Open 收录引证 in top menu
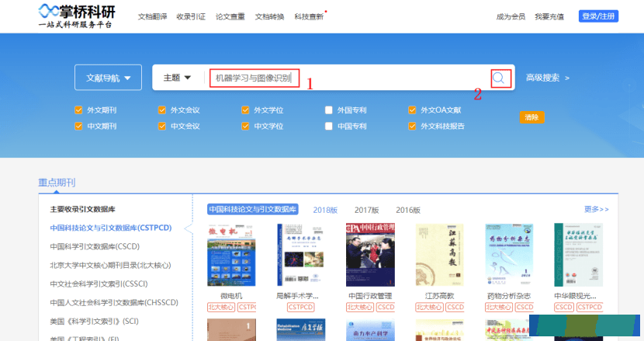The height and width of the screenshot is (341, 644). click(x=191, y=16)
